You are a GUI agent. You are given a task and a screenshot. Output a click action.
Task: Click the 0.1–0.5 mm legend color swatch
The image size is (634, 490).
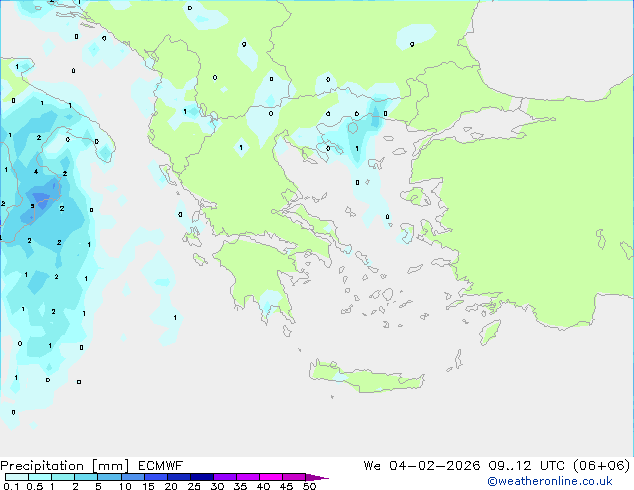pyautogui.click(x=17, y=477)
